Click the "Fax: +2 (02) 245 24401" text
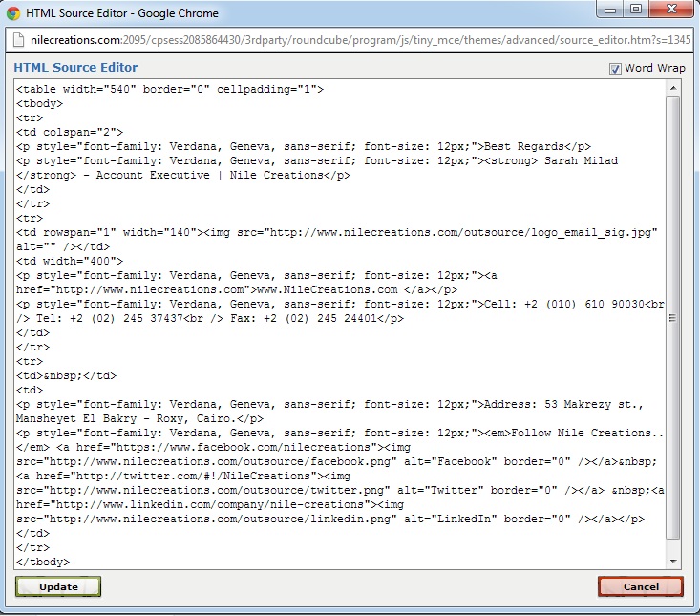This screenshot has width=700, height=616. 304,319
